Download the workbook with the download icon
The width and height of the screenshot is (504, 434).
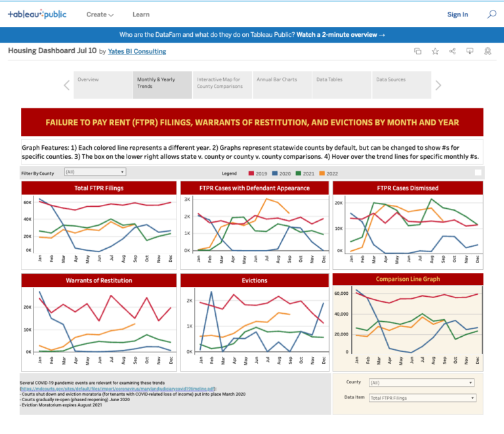[x=470, y=51]
